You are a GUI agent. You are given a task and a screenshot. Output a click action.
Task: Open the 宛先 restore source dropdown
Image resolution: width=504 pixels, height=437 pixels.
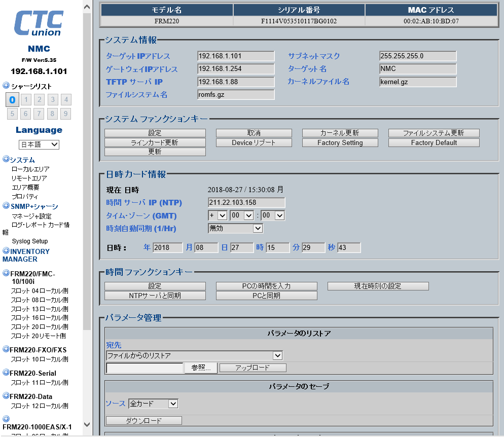click(x=194, y=356)
